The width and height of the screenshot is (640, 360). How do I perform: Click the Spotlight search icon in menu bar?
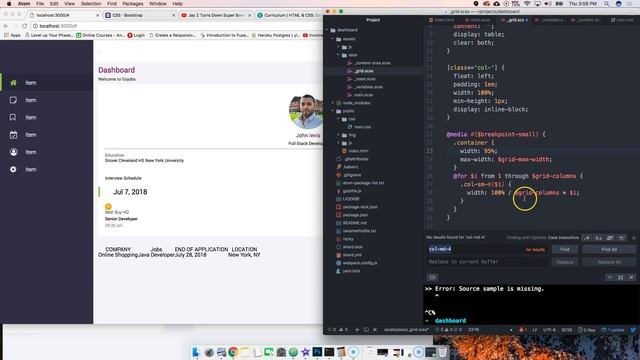(607, 4)
